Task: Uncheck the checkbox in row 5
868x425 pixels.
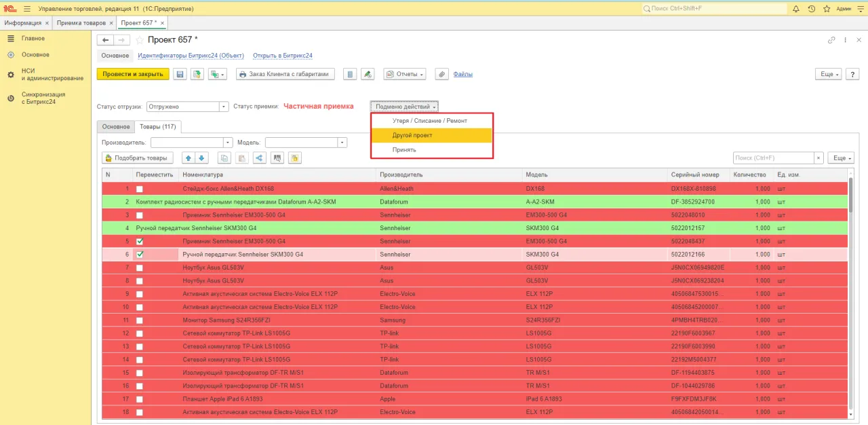Action: (x=140, y=241)
